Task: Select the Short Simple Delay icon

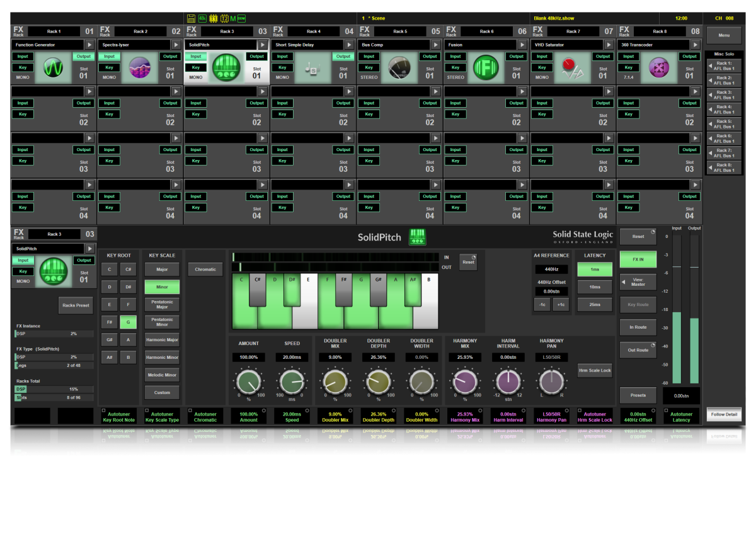Action: (x=312, y=67)
